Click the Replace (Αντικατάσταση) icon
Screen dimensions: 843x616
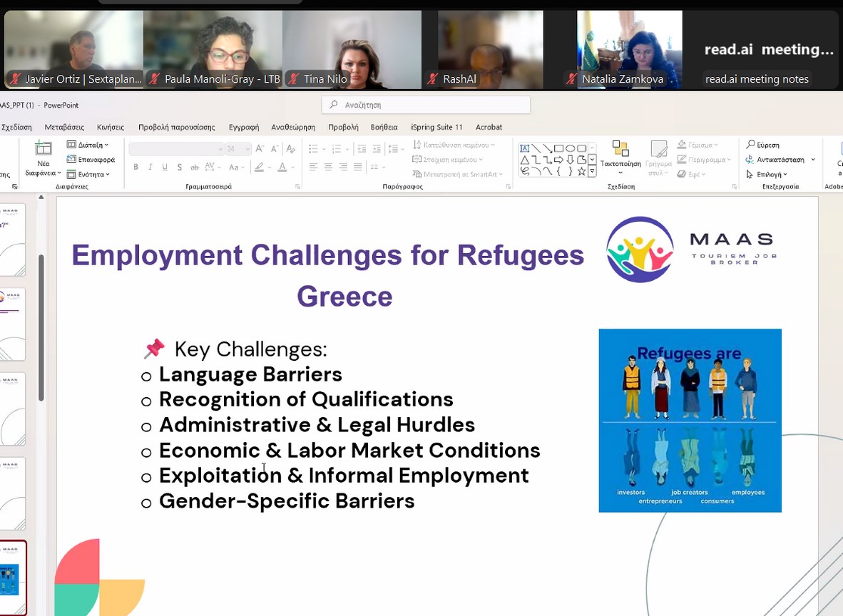[750, 160]
